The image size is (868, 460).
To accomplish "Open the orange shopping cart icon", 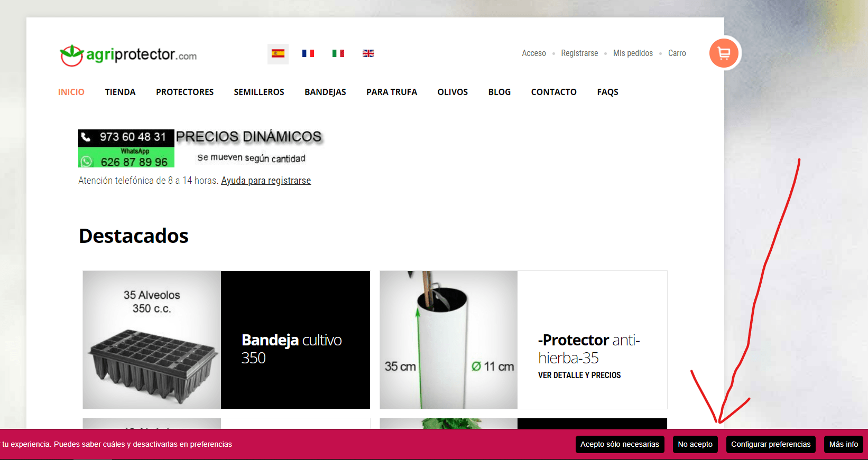I will (724, 53).
